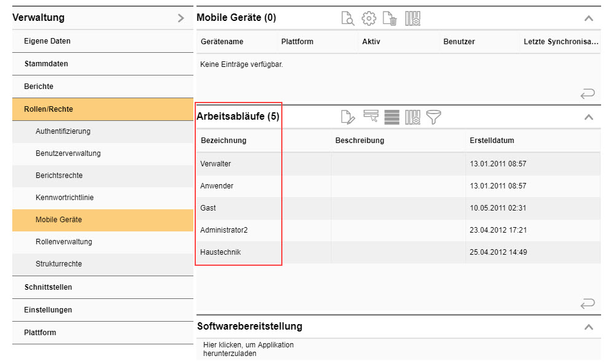
Task: Select the Verwalter row
Action: point(398,164)
